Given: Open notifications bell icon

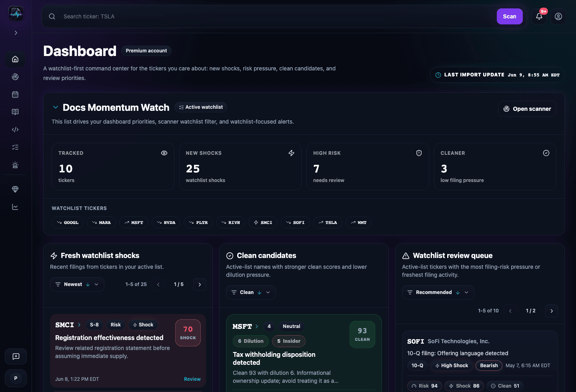Looking at the screenshot, I should 539,16.
